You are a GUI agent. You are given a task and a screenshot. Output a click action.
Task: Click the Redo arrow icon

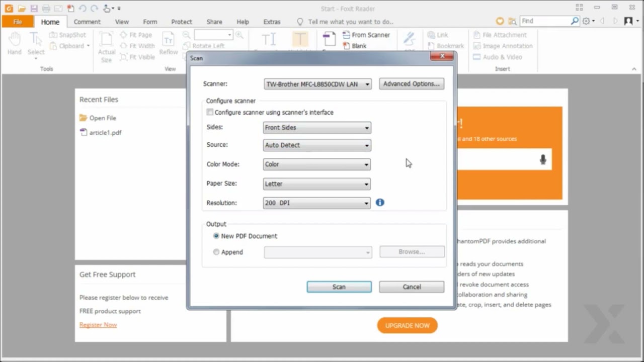pyautogui.click(x=95, y=9)
